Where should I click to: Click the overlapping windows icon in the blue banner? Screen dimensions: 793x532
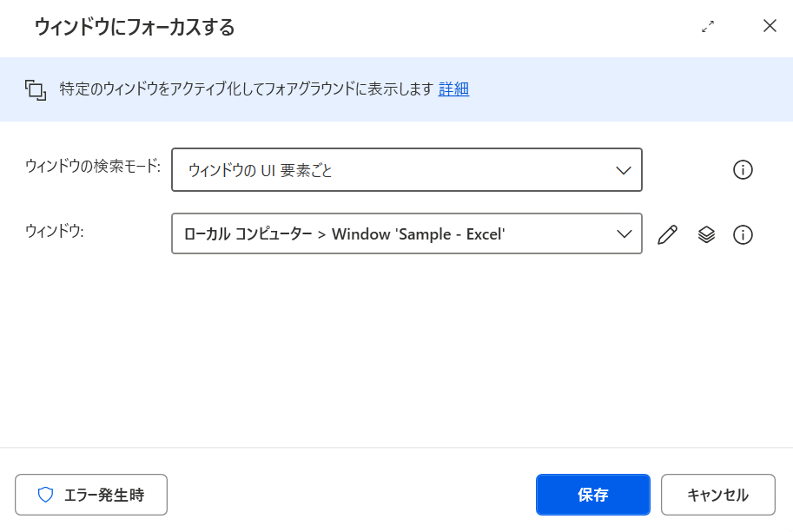point(36,90)
